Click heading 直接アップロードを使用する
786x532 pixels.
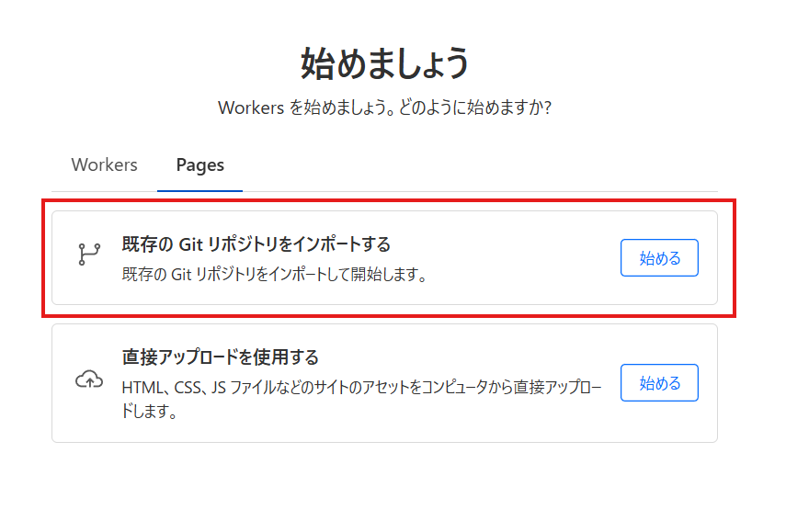click(221, 357)
